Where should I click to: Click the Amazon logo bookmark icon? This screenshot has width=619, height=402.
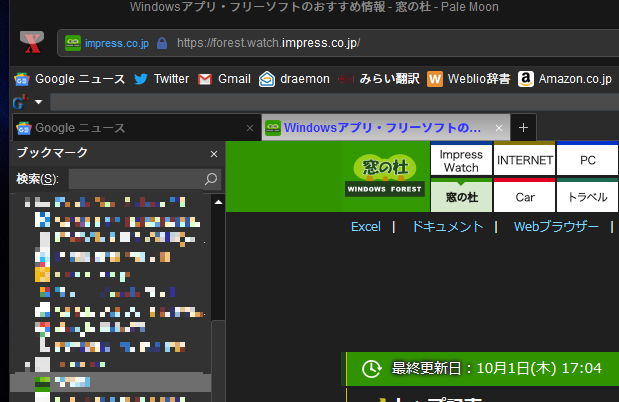526,79
